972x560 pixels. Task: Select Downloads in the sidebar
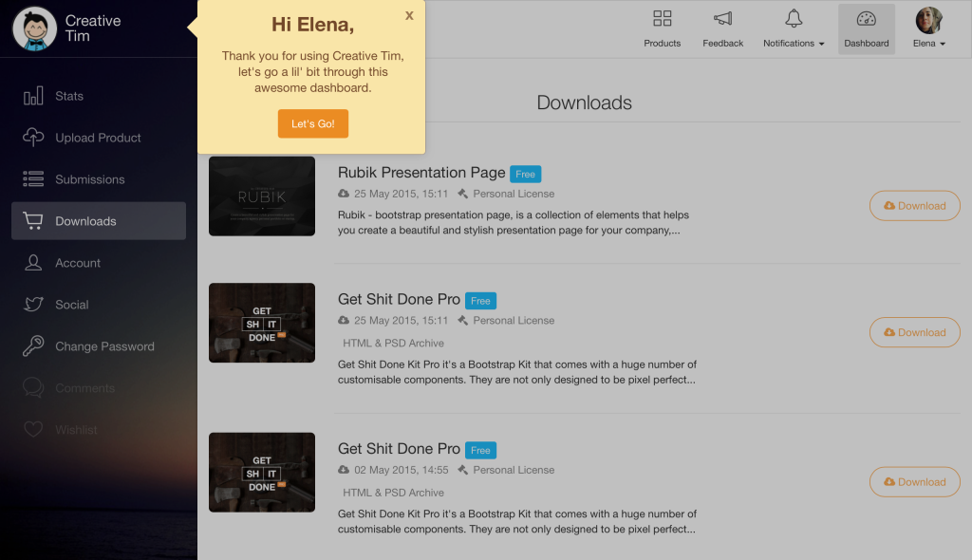[x=99, y=221]
